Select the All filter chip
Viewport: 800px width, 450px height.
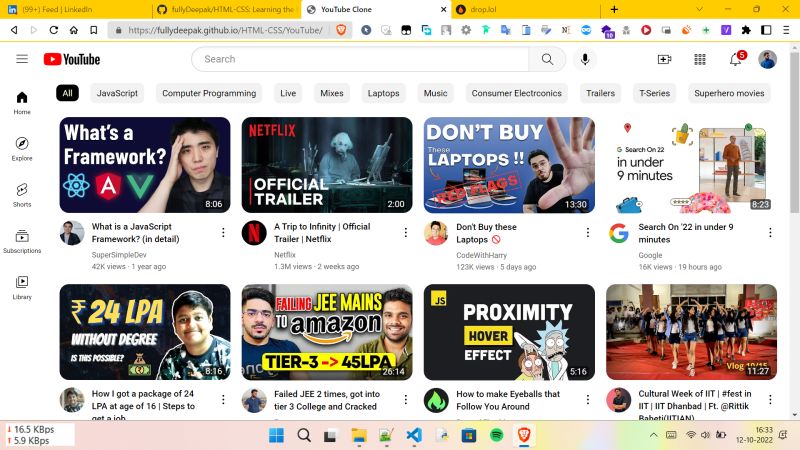67,93
